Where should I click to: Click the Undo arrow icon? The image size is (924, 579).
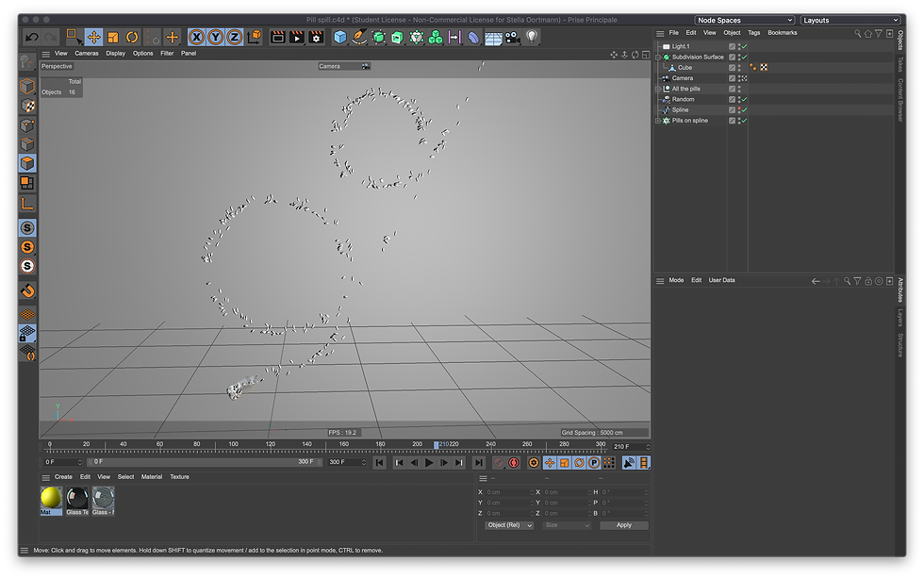point(32,37)
